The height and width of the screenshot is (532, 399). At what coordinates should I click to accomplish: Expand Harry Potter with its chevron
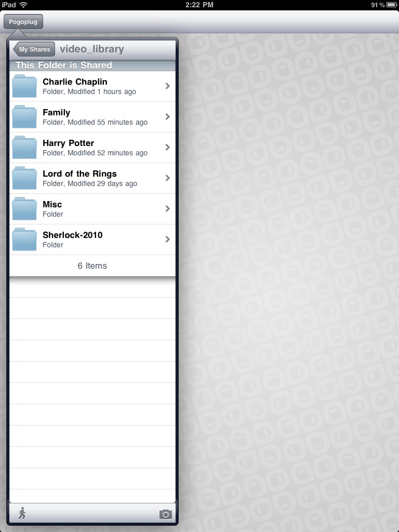168,147
